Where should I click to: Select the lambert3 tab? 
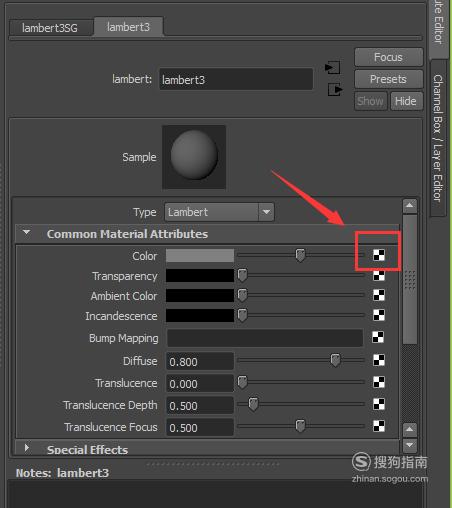coord(129,27)
